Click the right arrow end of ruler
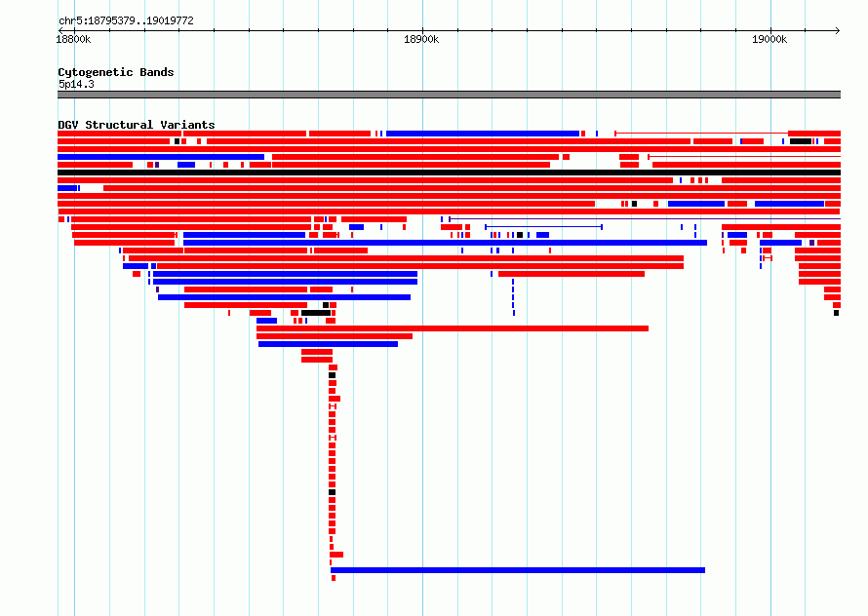 (x=838, y=30)
